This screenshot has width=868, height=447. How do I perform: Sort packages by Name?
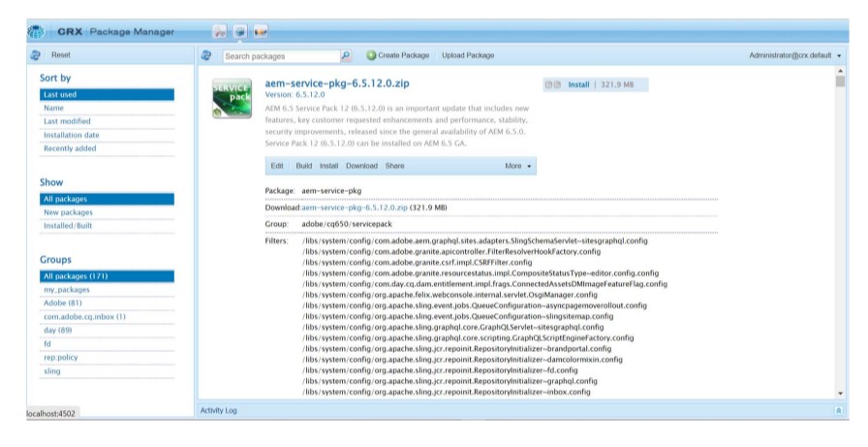coord(107,108)
